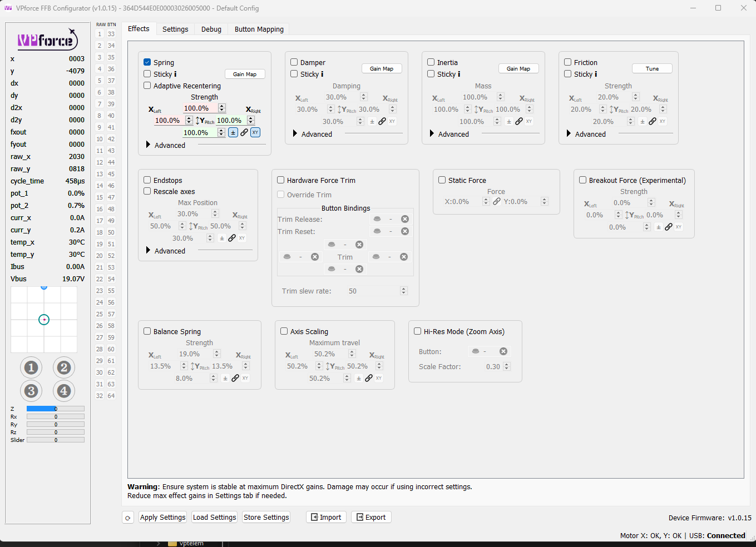Enable Adaptive Recentering
Image resolution: width=756 pixels, height=547 pixels.
pos(147,86)
